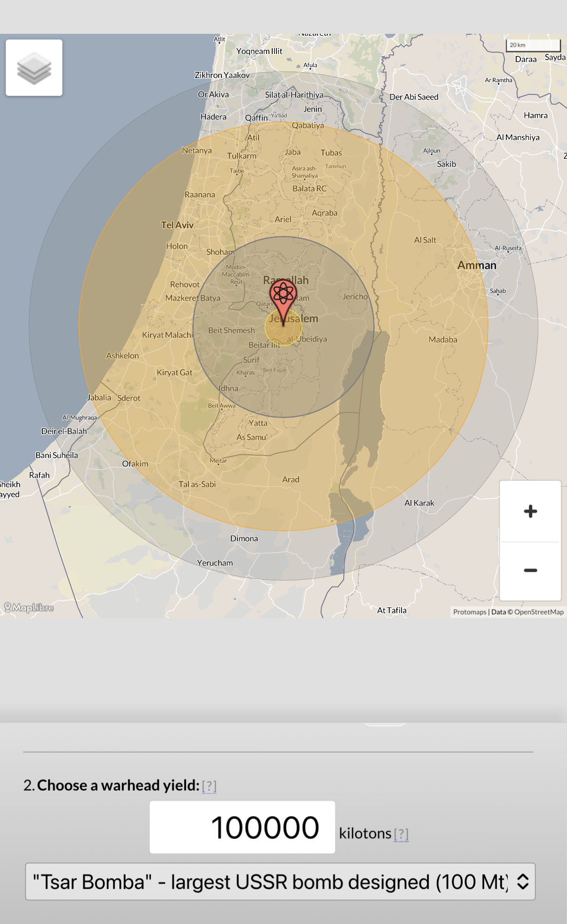Click the Tal as-Sabi label

197,484
